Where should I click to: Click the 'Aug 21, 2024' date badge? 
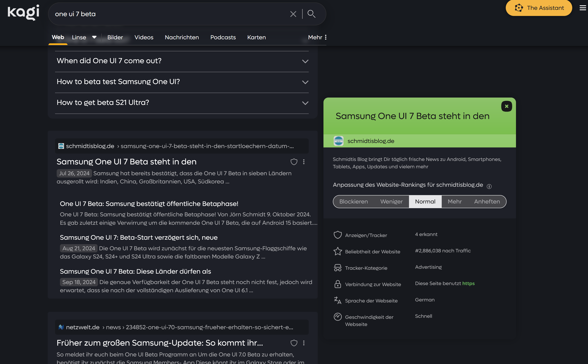[79, 248]
